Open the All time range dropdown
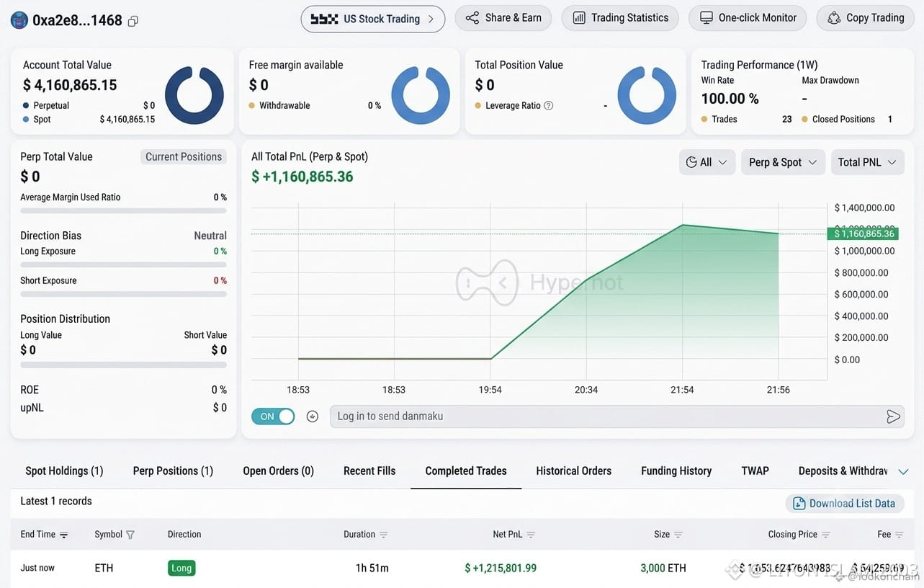The width and height of the screenshot is (924, 588). pos(707,162)
